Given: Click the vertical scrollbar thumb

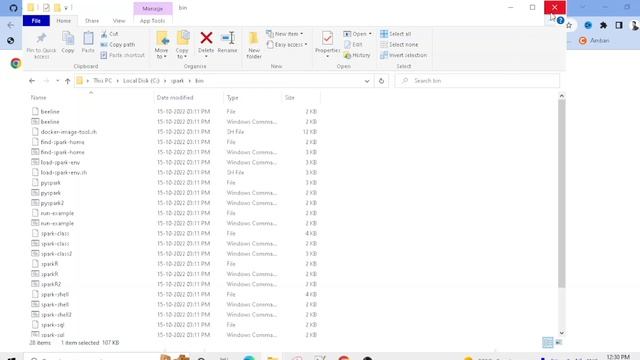Looking at the screenshot, I should tap(562, 193).
